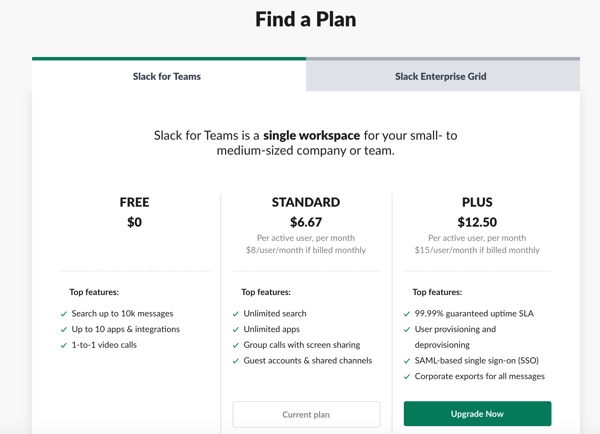Click the checkmark by Group calls with screen sharing
This screenshot has width=600, height=434.
coord(235,346)
